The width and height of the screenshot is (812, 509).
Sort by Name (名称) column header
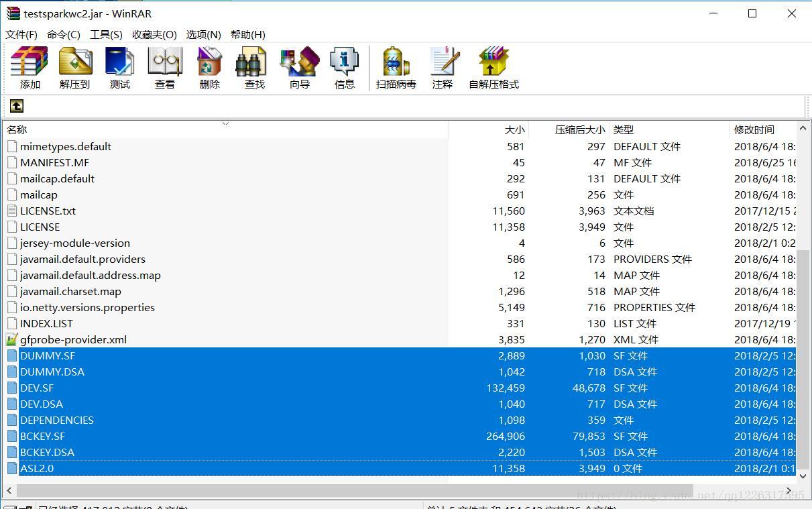point(225,129)
